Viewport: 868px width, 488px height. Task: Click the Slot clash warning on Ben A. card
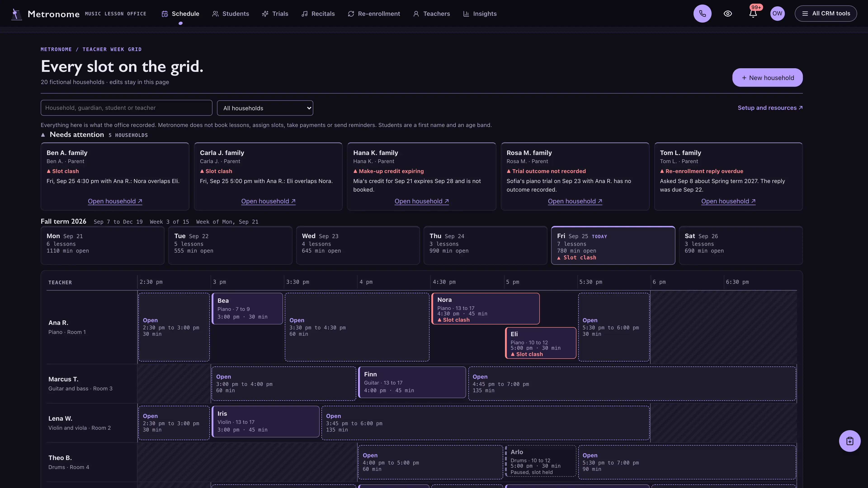(x=63, y=171)
